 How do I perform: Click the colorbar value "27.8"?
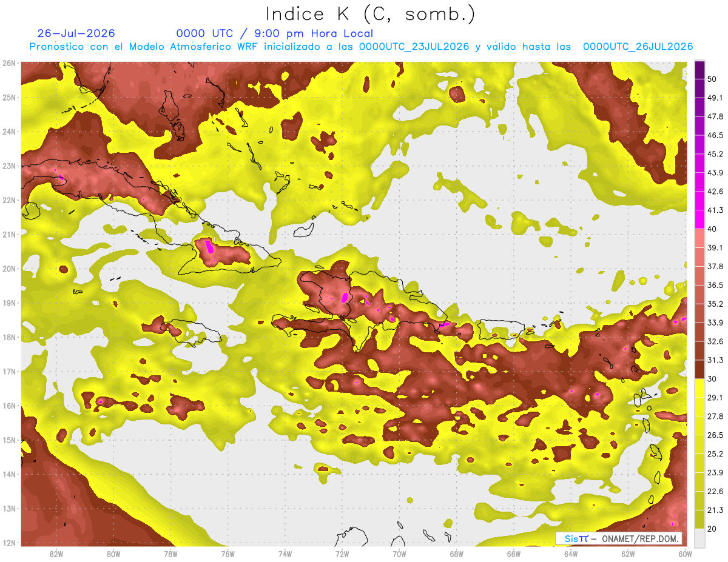coord(715,416)
